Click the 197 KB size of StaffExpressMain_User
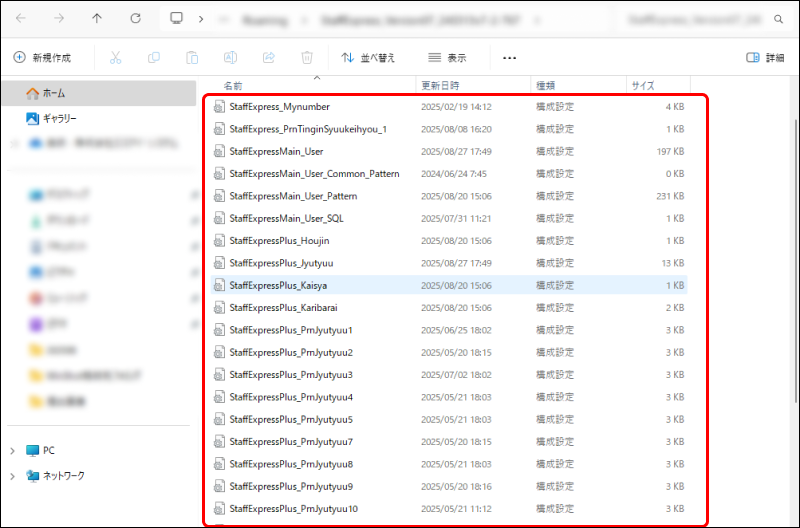 tap(670, 152)
